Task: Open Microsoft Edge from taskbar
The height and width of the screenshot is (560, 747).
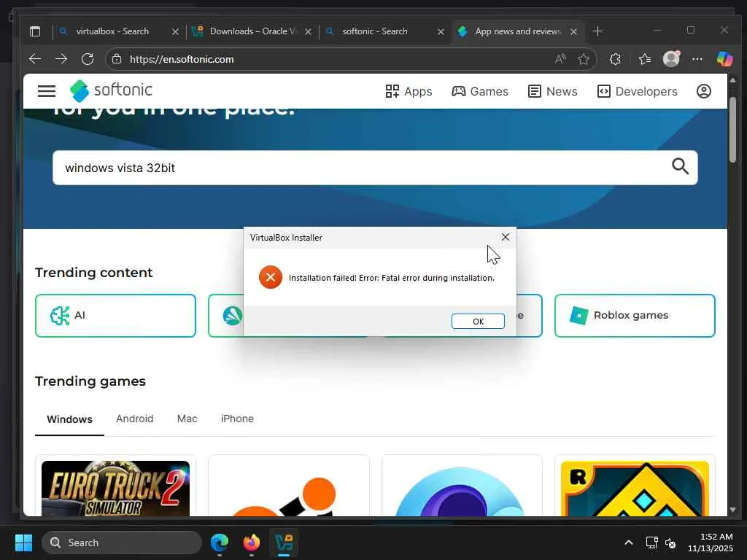Action: (220, 542)
